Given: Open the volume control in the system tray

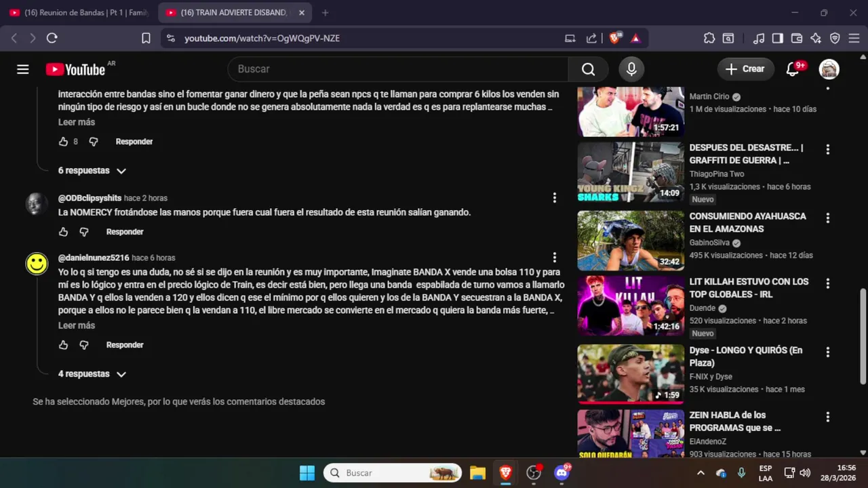Looking at the screenshot, I should tap(805, 473).
